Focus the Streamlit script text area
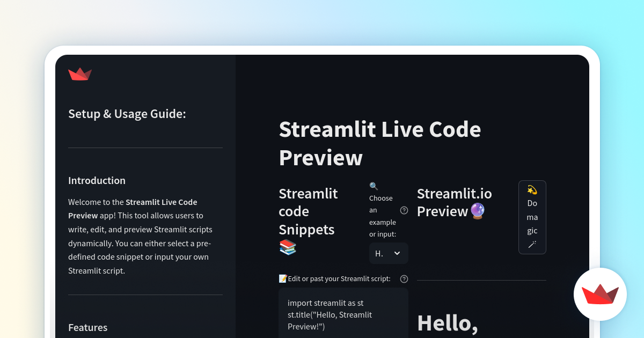This screenshot has width=644, height=338. 343,313
